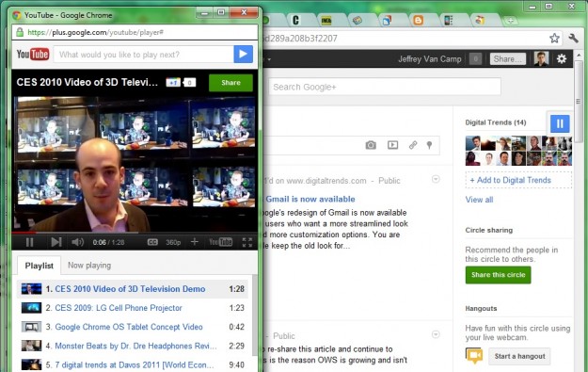Click the Share this circle button
The height and width of the screenshot is (372, 588).
tap(498, 275)
